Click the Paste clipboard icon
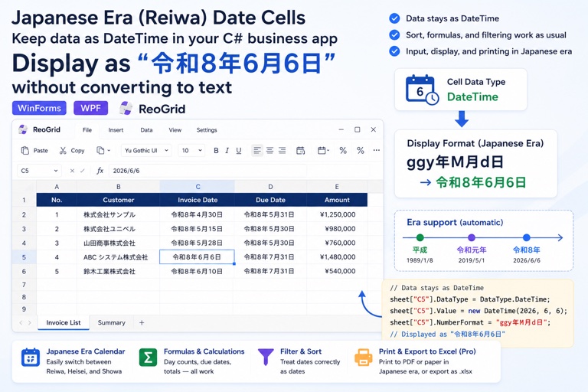The height and width of the screenshot is (392, 588). tap(25, 150)
